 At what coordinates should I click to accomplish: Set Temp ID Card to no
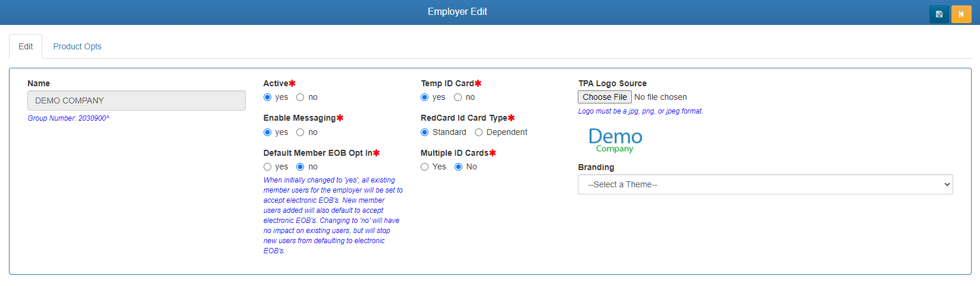(458, 98)
